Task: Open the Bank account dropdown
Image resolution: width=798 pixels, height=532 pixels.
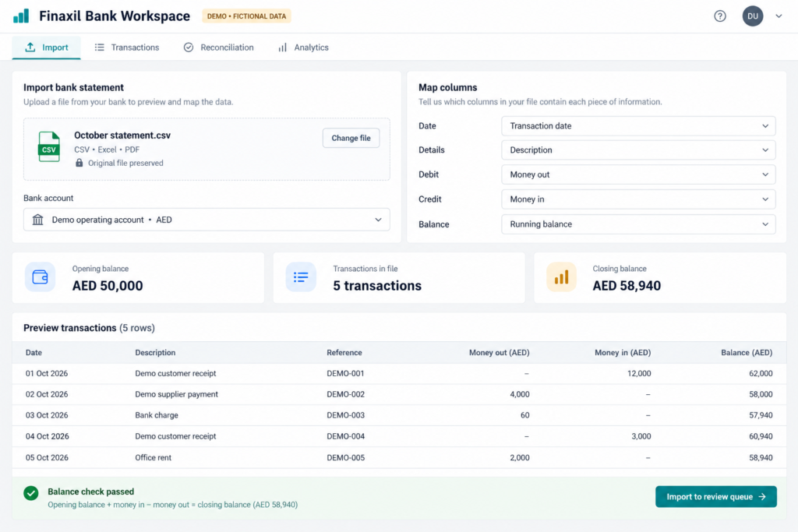Action: (x=207, y=220)
